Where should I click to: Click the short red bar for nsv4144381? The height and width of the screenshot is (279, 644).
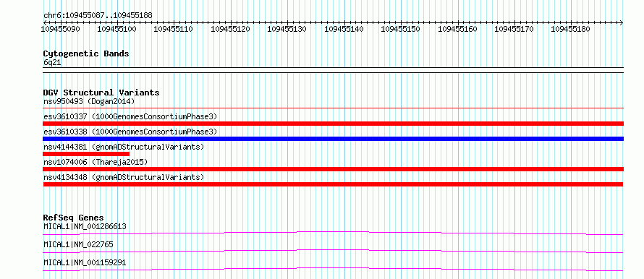click(x=86, y=154)
